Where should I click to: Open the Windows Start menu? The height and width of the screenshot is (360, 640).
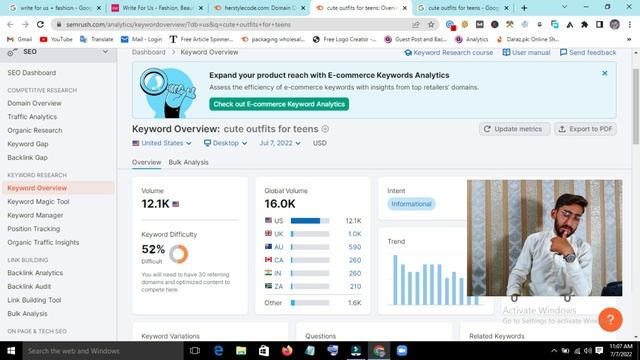click(x=11, y=351)
